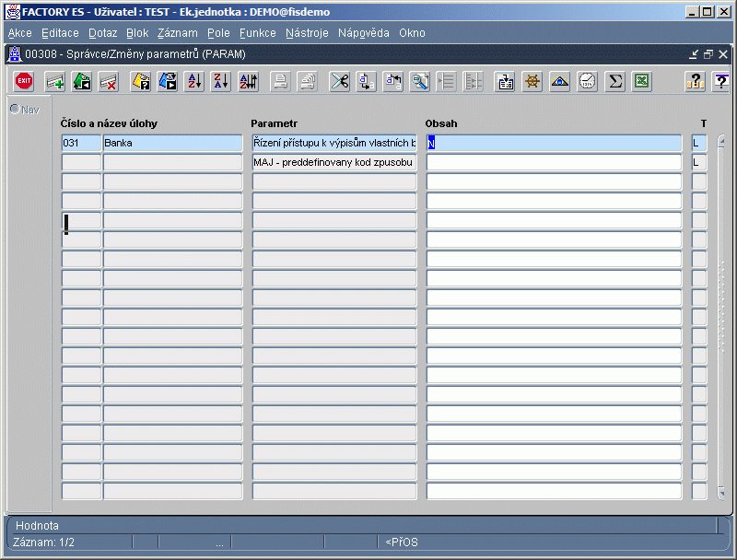The height and width of the screenshot is (560, 737).
Task: Restore the inner PARAM window
Action: pyautogui.click(x=708, y=54)
